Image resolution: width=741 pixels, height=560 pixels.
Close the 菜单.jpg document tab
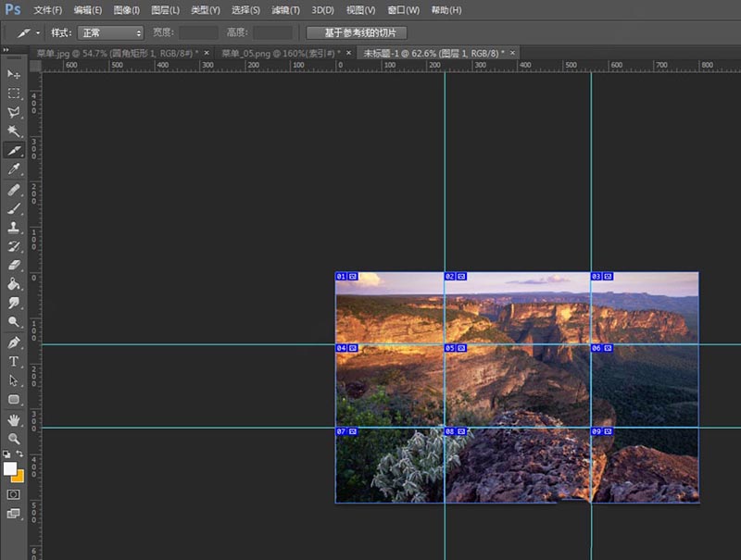coord(206,54)
